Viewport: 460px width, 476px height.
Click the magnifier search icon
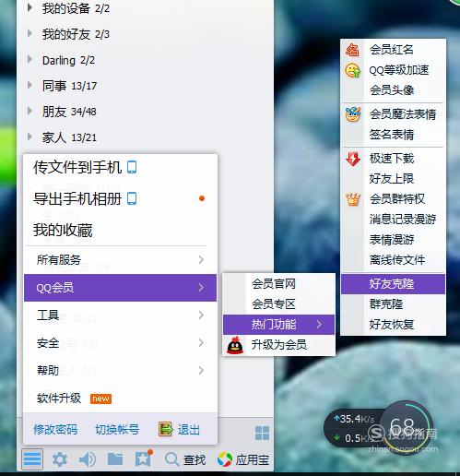[x=171, y=459]
